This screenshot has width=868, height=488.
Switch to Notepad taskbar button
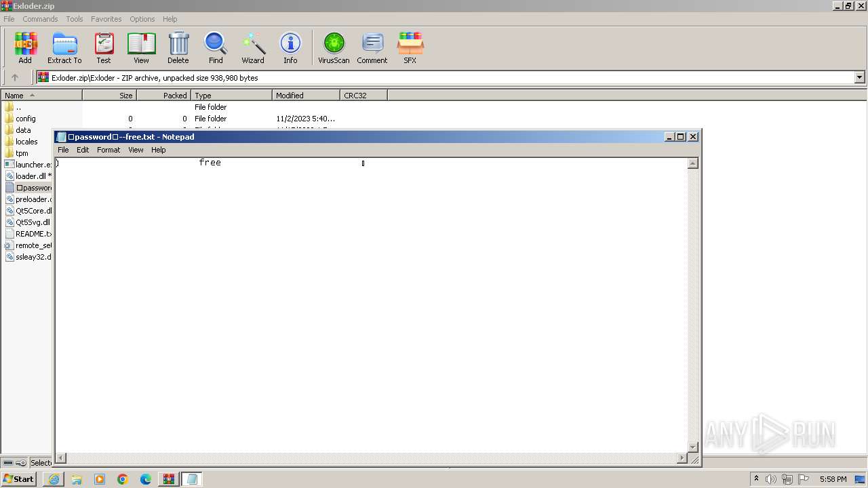coord(192,479)
